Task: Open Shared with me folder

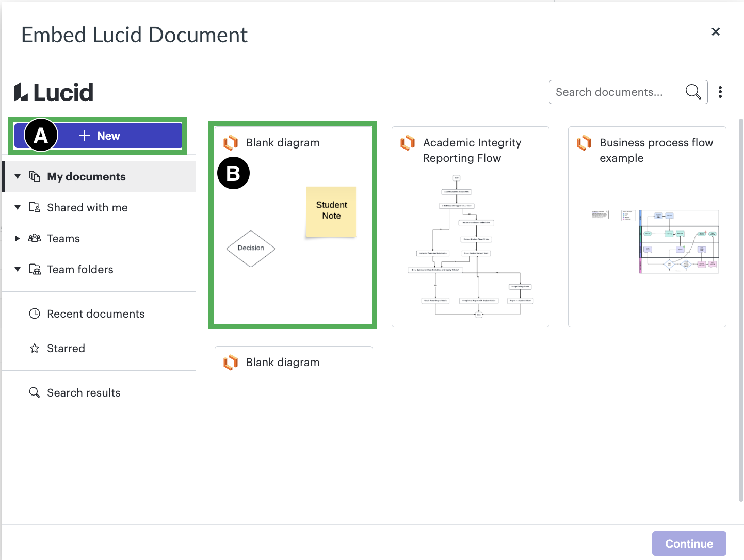Action: tap(100, 207)
